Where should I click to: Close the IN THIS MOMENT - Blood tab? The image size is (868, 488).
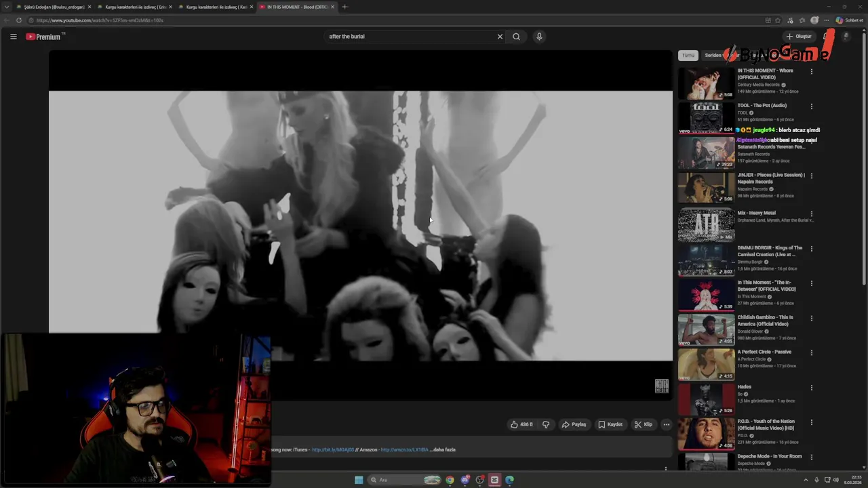[333, 7]
